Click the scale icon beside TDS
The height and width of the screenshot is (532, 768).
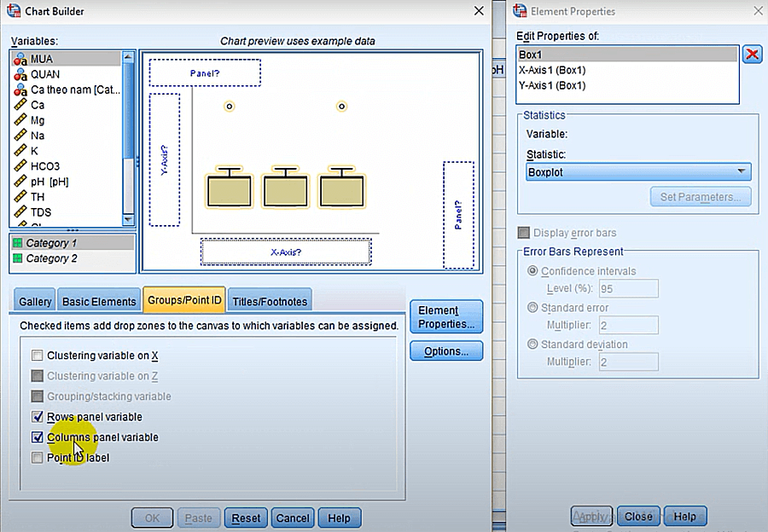(19, 212)
